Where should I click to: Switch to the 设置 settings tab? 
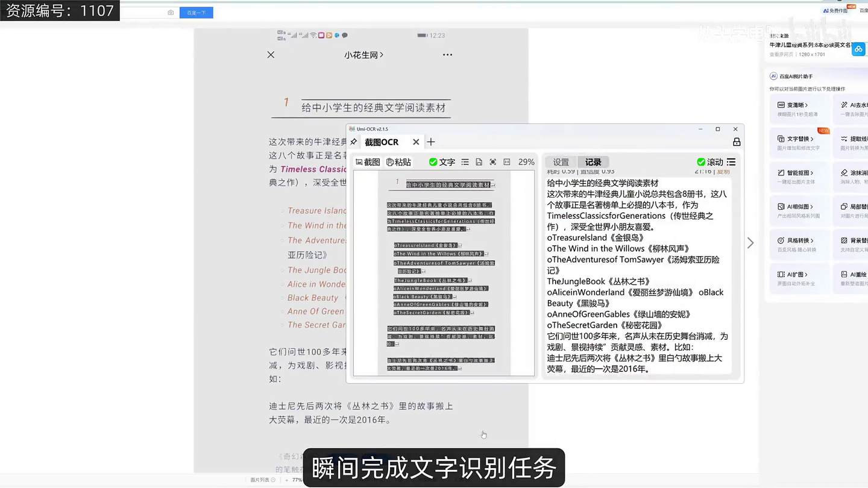coord(561,162)
